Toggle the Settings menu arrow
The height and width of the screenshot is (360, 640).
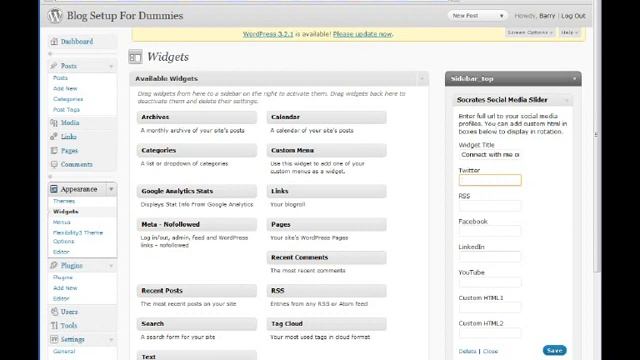pos(111,340)
